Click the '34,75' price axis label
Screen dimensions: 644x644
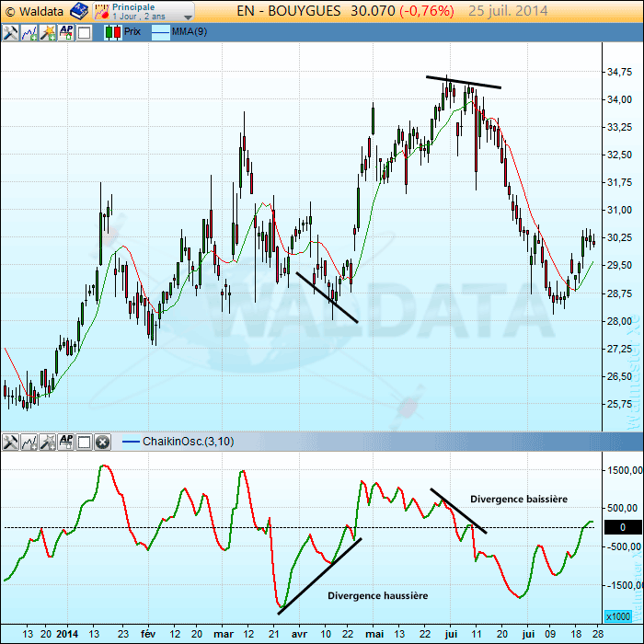pyautogui.click(x=619, y=72)
